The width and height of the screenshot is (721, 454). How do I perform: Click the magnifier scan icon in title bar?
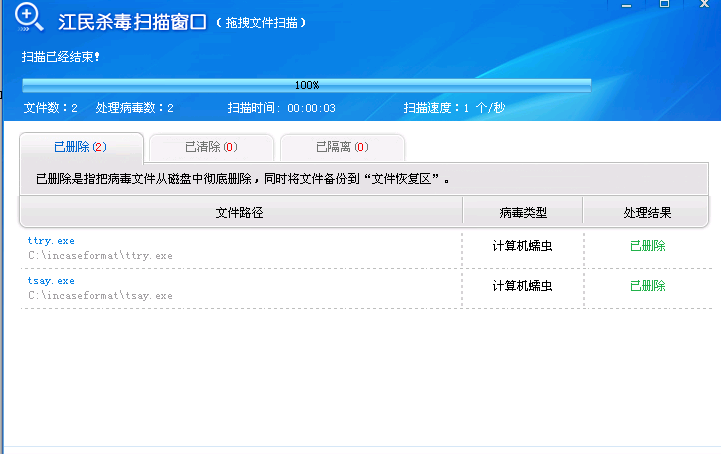pyautogui.click(x=29, y=18)
